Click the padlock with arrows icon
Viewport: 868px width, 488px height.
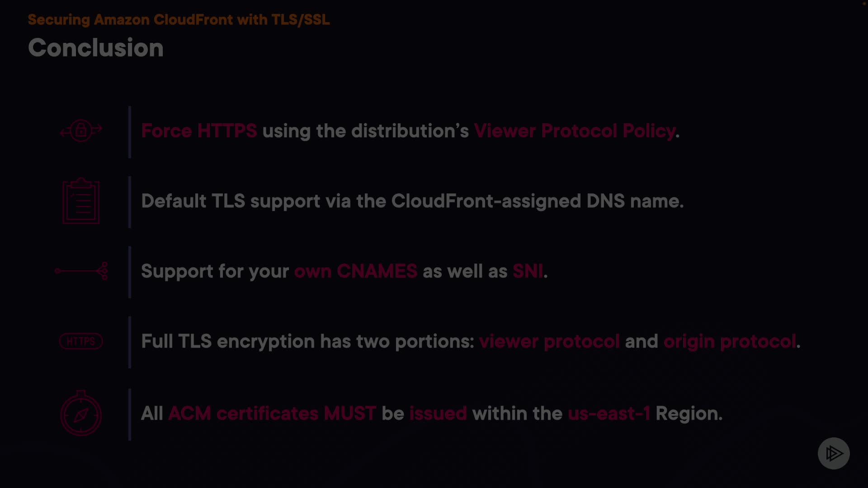(x=81, y=131)
